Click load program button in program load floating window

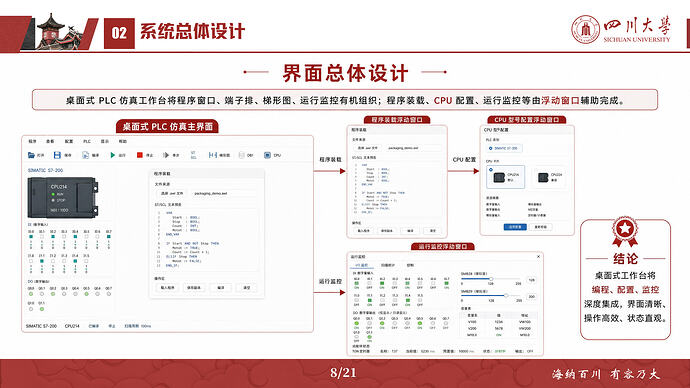[x=364, y=231]
